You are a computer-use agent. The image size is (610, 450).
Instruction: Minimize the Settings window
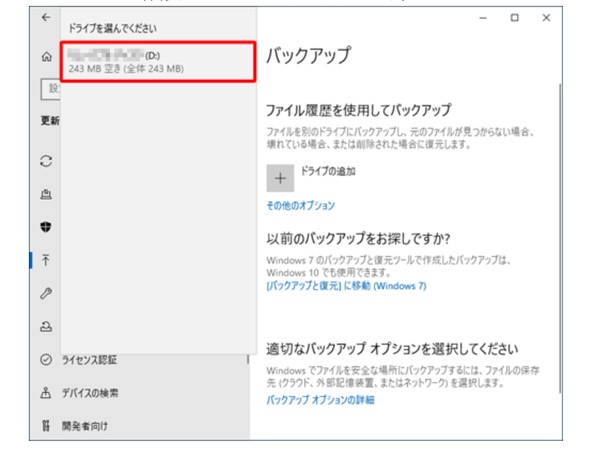(483, 18)
